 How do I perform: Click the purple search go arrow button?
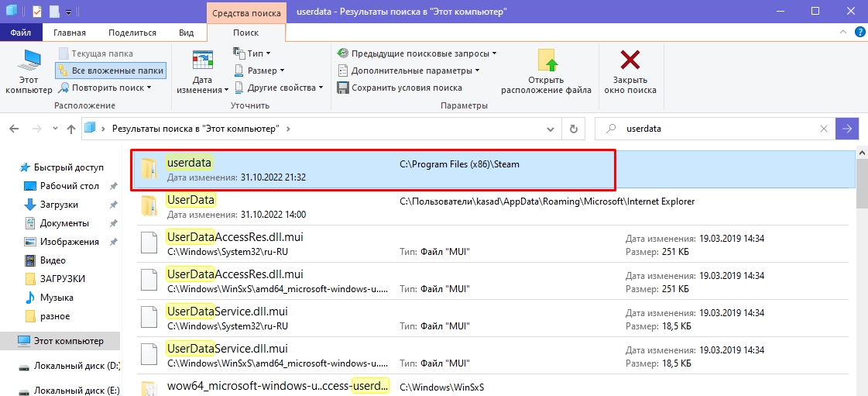click(847, 129)
